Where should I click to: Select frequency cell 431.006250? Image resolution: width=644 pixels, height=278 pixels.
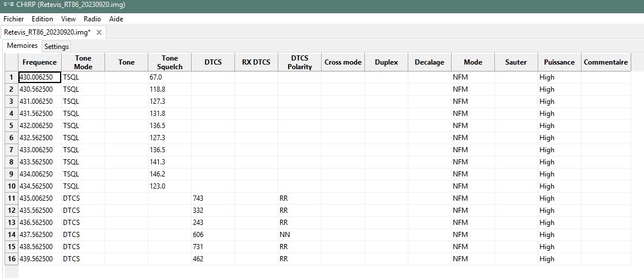(40, 102)
